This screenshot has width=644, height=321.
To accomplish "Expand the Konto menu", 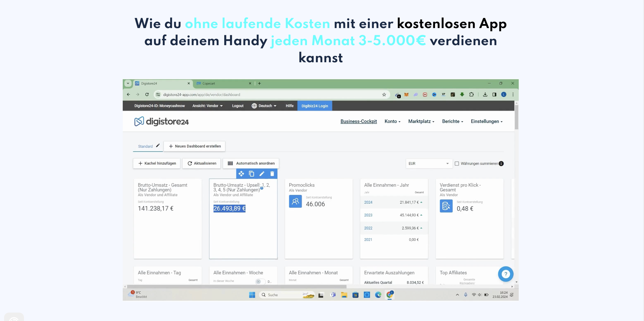I will 392,121.
